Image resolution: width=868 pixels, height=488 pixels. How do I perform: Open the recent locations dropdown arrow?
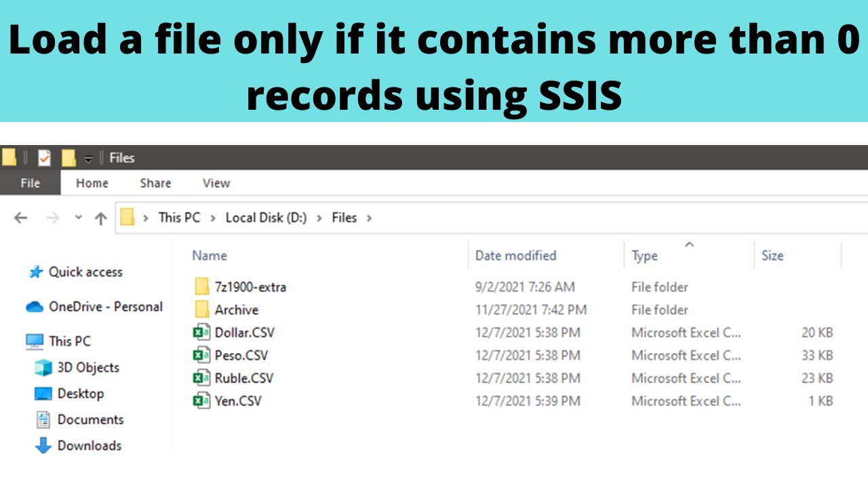79,218
